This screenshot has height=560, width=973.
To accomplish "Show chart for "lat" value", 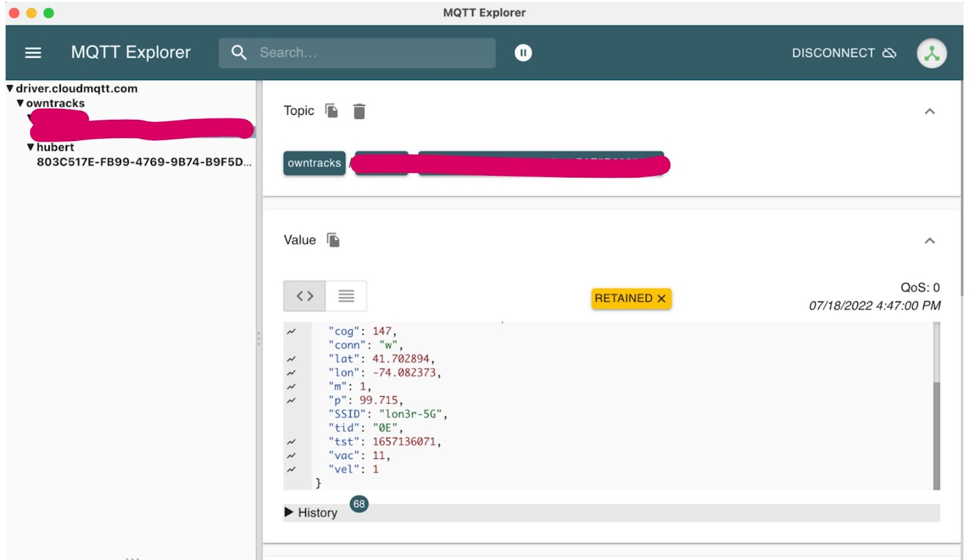I will 291,359.
